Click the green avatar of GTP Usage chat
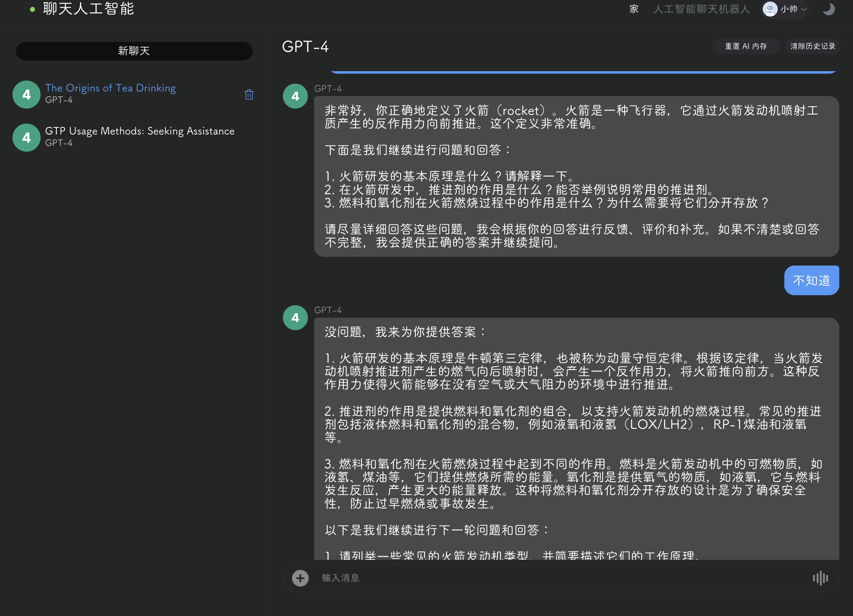The image size is (853, 616). 26,138
